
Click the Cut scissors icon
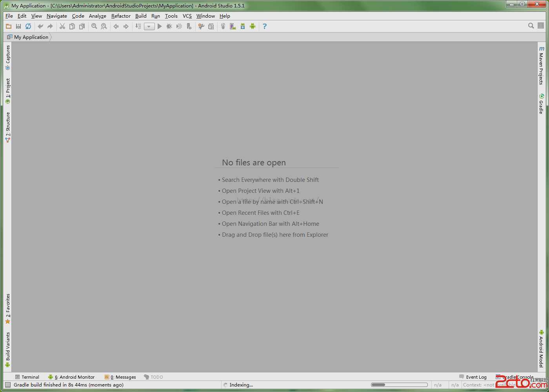click(62, 26)
